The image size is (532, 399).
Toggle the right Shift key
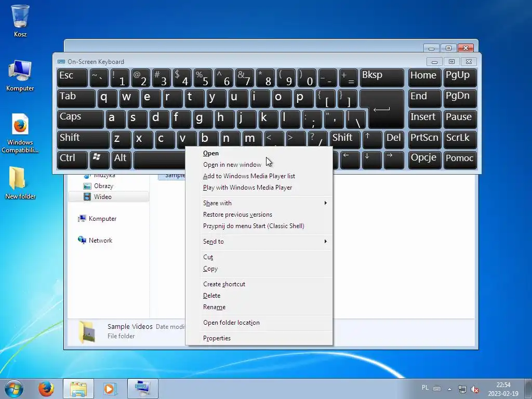(x=345, y=140)
